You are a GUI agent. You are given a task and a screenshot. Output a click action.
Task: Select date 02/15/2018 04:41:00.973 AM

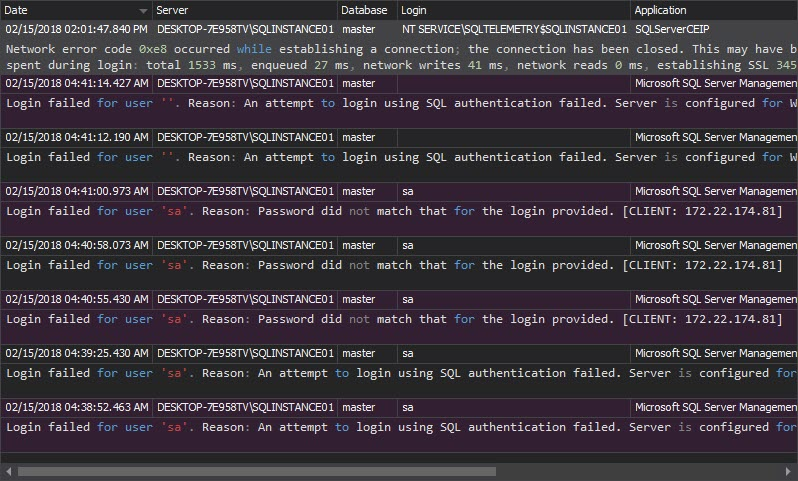pos(77,191)
